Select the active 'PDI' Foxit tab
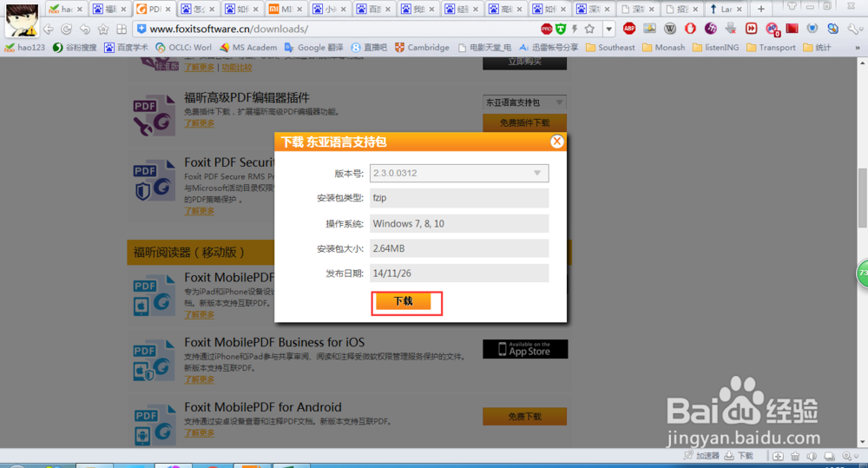The width and height of the screenshot is (868, 468). 154,9
